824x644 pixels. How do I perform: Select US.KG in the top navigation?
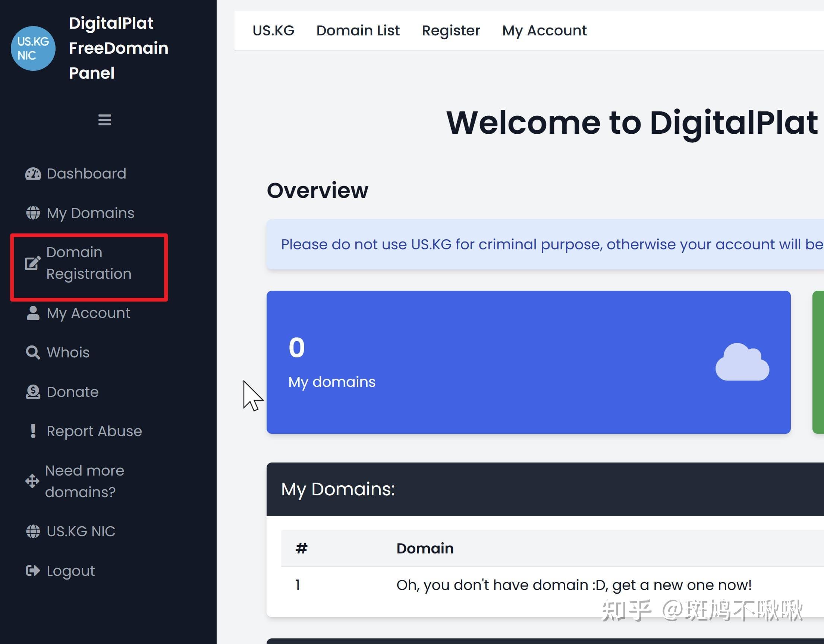pyautogui.click(x=273, y=31)
